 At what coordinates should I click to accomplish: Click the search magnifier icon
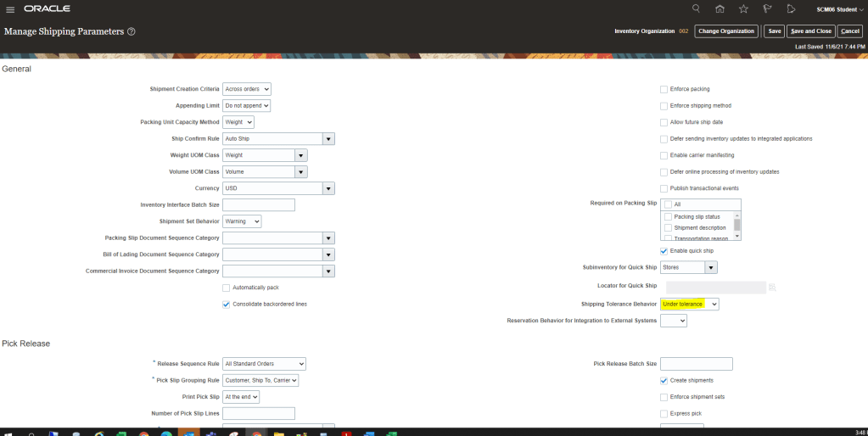pos(696,8)
